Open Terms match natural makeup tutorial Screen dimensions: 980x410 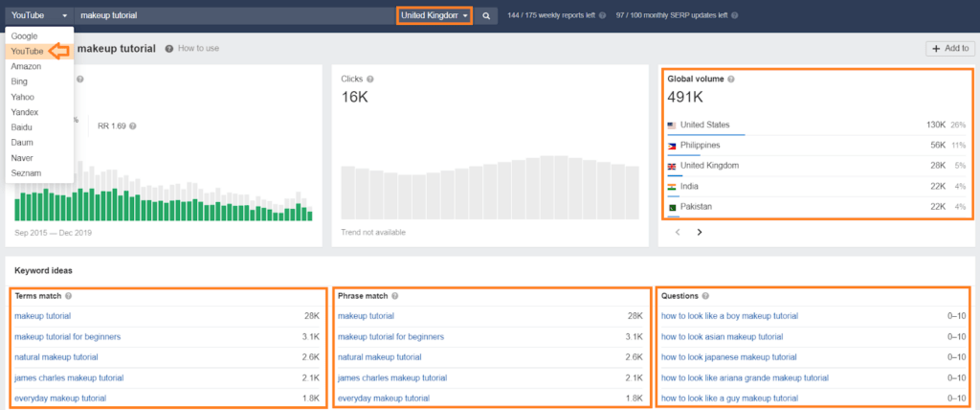point(56,356)
